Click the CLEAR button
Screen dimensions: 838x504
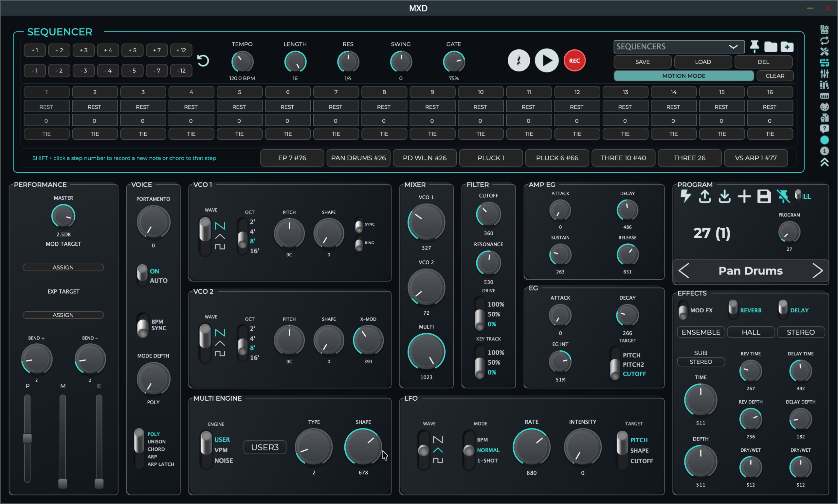[775, 76]
